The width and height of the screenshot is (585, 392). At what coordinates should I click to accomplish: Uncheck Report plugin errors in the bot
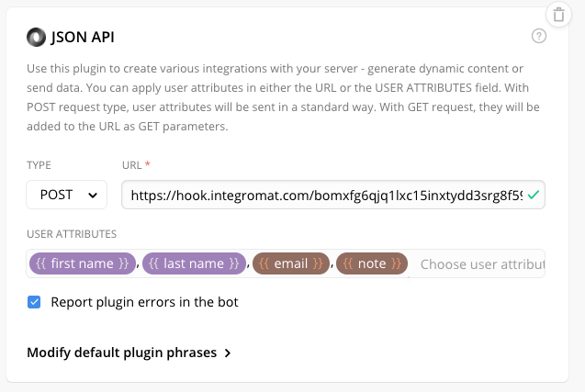pyautogui.click(x=34, y=302)
